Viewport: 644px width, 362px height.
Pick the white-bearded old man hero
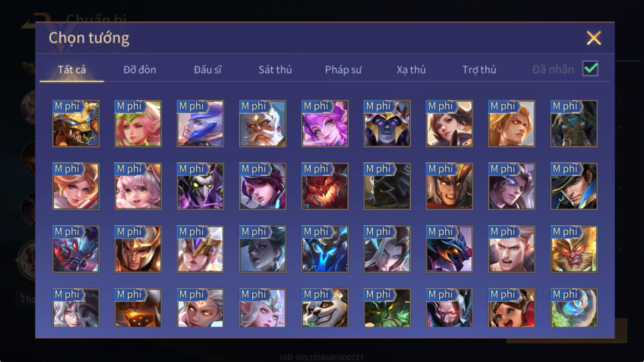tap(262, 124)
